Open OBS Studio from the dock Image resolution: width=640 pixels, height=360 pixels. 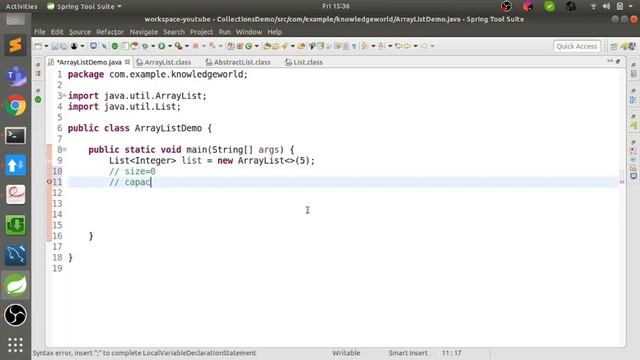tap(16, 315)
